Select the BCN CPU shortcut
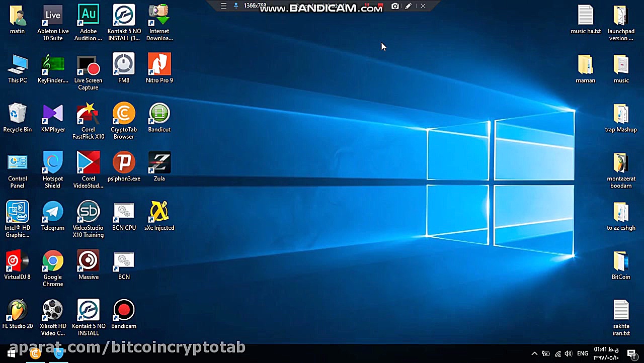The width and height of the screenshot is (644, 363). pyautogui.click(x=124, y=212)
